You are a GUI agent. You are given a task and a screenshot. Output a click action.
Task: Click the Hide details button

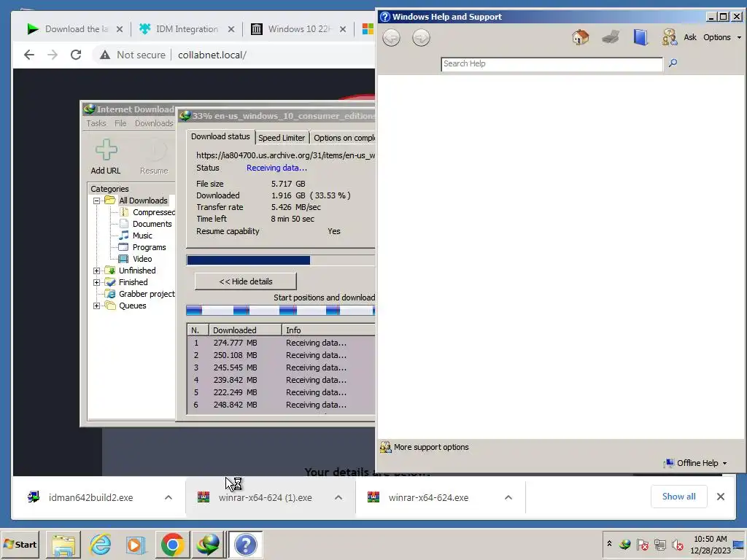click(246, 281)
